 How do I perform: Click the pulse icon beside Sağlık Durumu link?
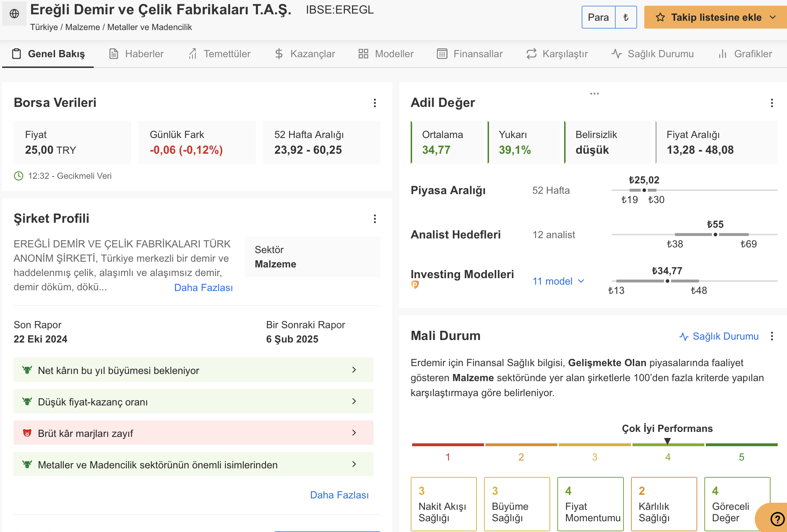point(684,336)
